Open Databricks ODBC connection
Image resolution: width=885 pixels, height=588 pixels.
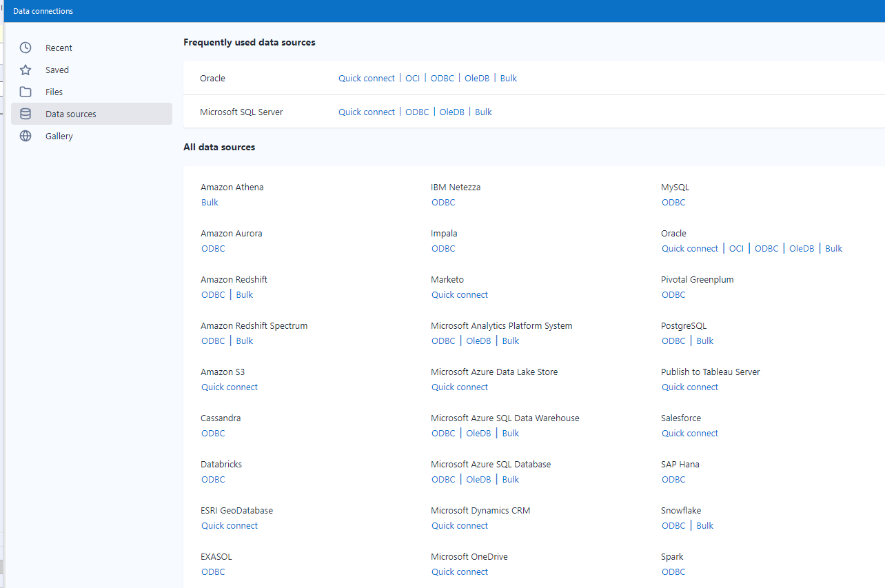pyautogui.click(x=213, y=479)
